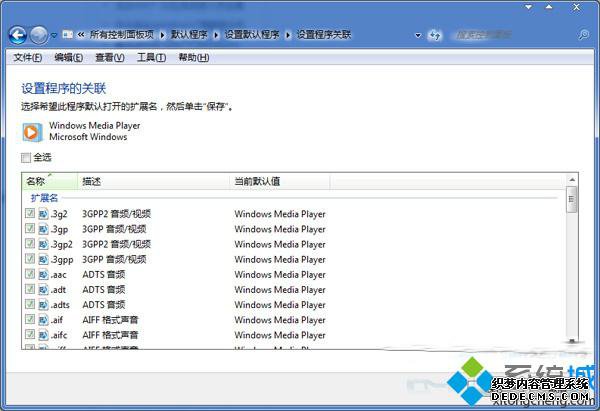Click the Forward navigation arrow button
Screen dimensions: 600x411
[x=39, y=35]
